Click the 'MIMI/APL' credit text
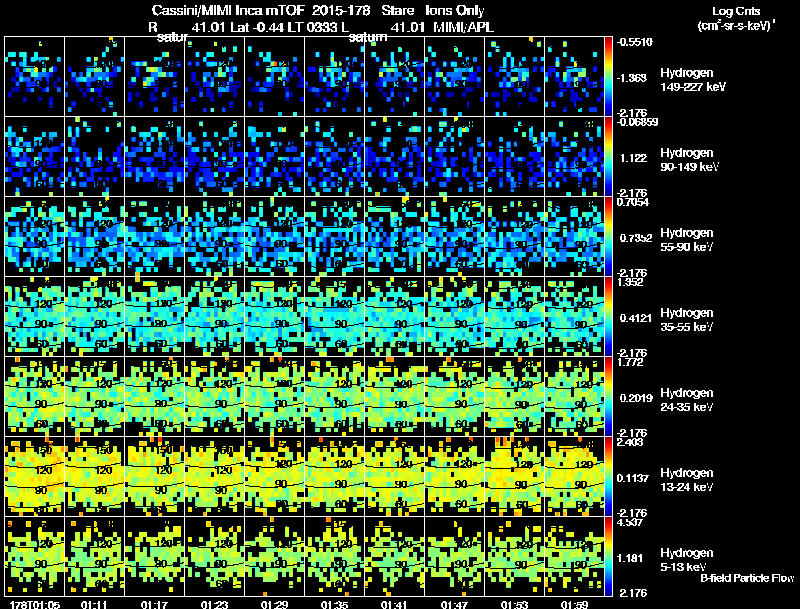800x609 pixels. [463, 27]
